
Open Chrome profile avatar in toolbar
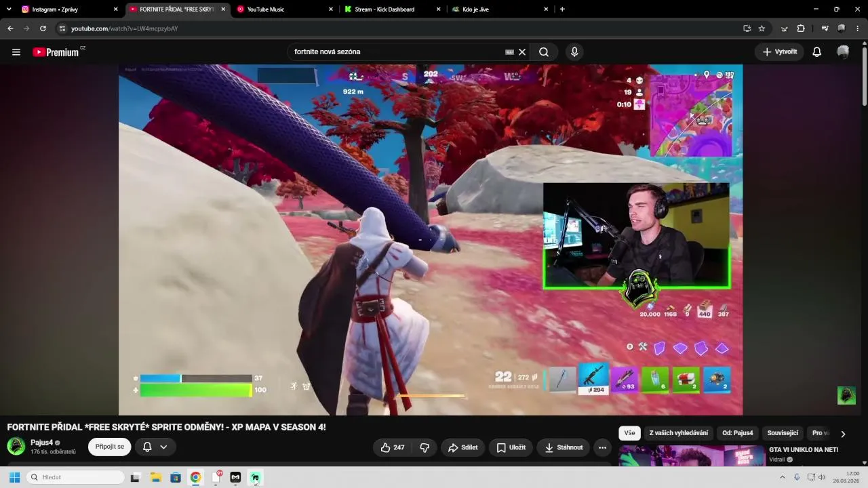click(842, 28)
